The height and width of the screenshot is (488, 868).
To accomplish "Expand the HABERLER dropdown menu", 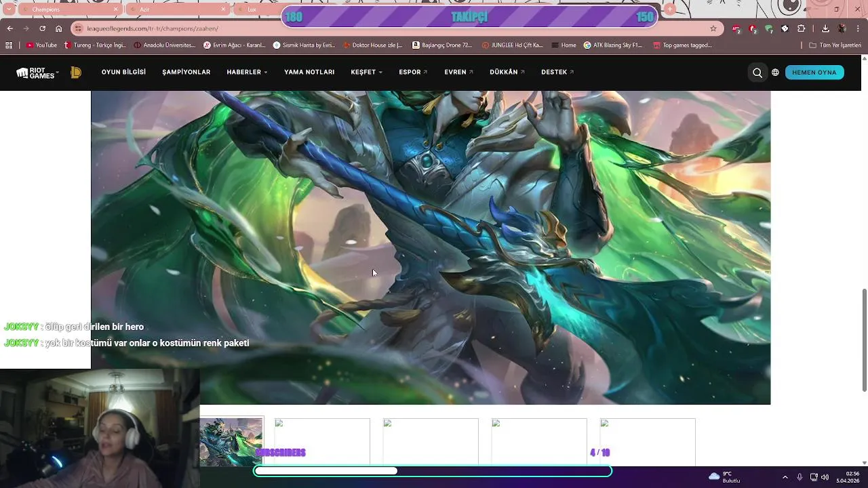I will click(x=247, y=73).
